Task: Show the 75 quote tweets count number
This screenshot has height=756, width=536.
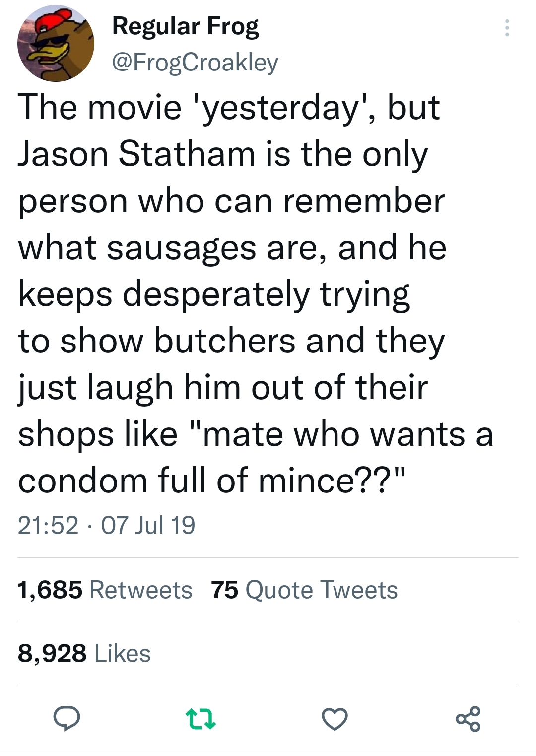Action: pos(224,590)
